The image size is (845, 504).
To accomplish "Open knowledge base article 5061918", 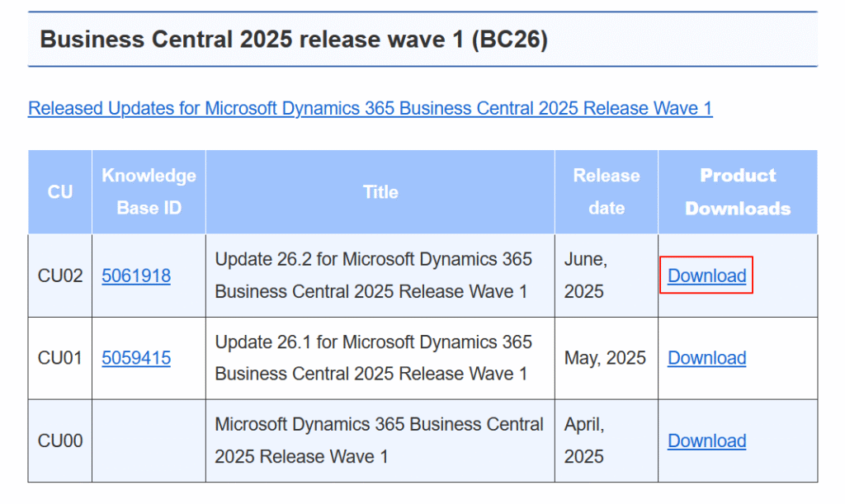I will tap(136, 276).
